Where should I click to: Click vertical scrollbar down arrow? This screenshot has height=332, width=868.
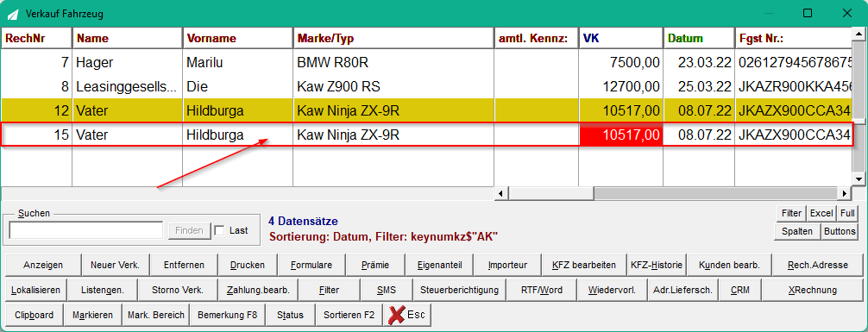click(x=858, y=179)
